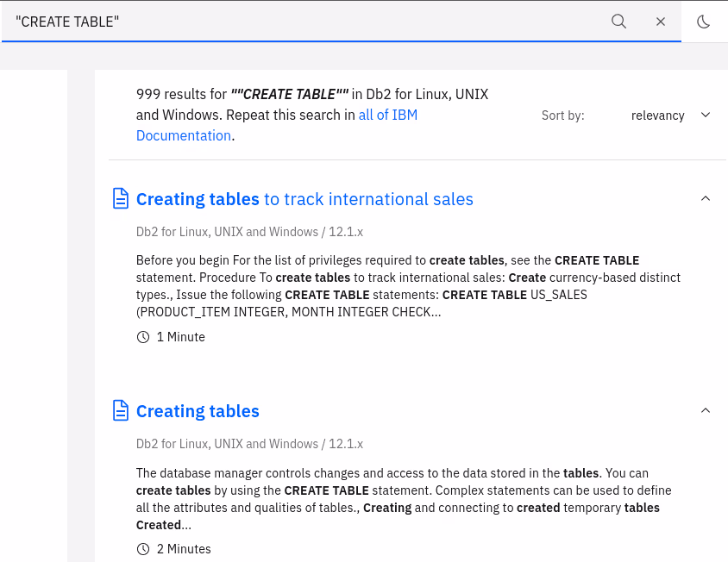
Task: Click the snippet starting Before you begin
Action: [408, 286]
